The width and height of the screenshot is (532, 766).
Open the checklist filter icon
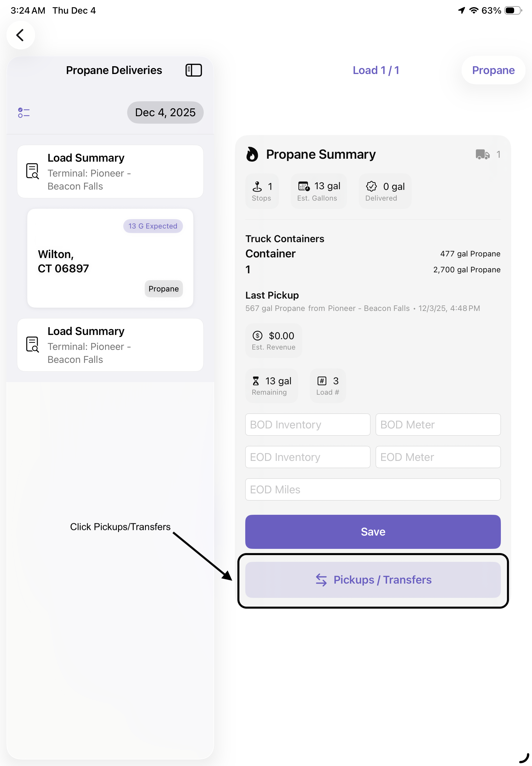pyautogui.click(x=24, y=113)
